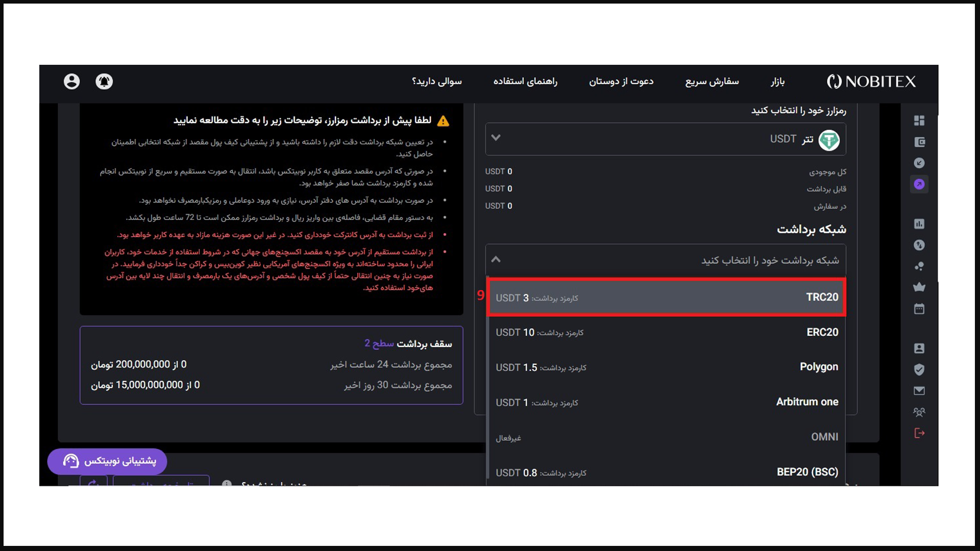Open the security shield checkmark icon
Viewport: 980px width, 551px height.
click(919, 370)
